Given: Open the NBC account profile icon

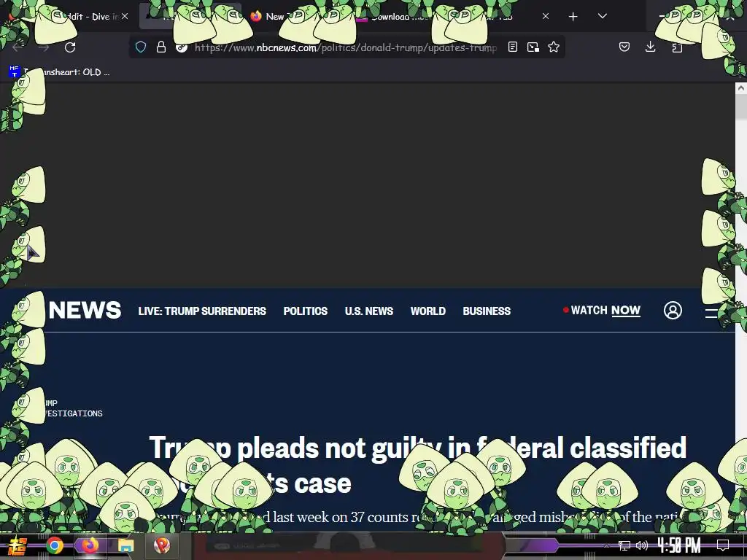Looking at the screenshot, I should (x=673, y=311).
